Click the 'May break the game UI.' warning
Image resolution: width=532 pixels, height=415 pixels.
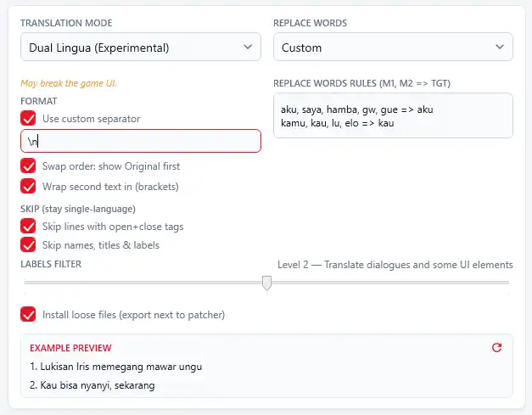click(x=68, y=83)
